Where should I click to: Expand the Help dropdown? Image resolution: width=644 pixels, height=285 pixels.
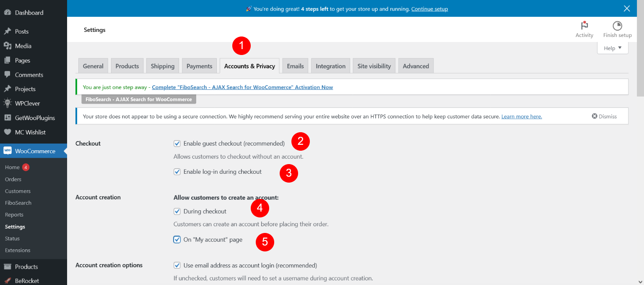(613, 48)
